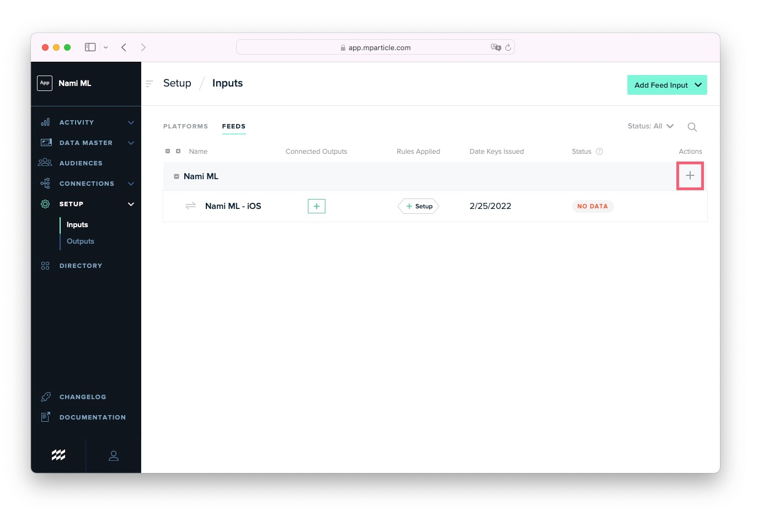758x532 pixels.
Task: Click the Nami ML - iOS feed name
Action: point(233,206)
